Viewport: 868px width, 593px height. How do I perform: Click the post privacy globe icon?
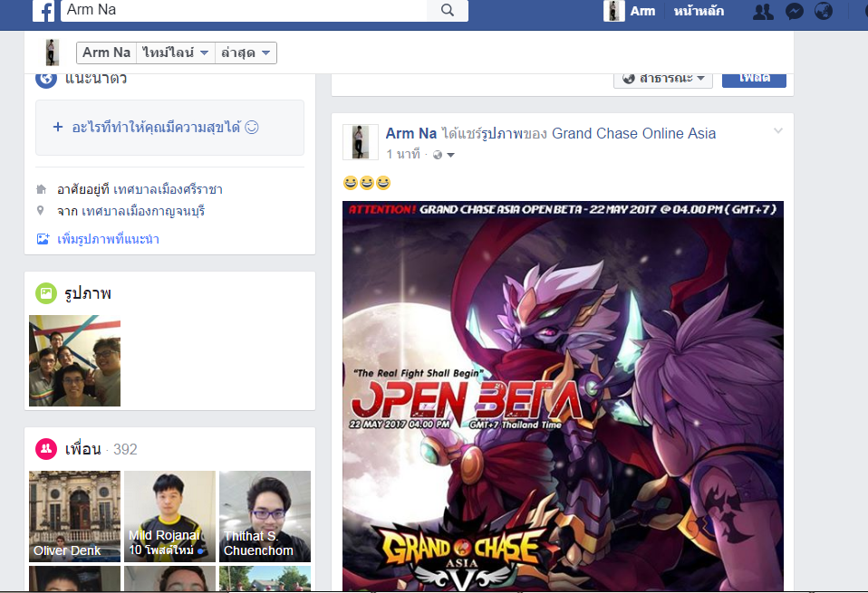pyautogui.click(x=438, y=155)
